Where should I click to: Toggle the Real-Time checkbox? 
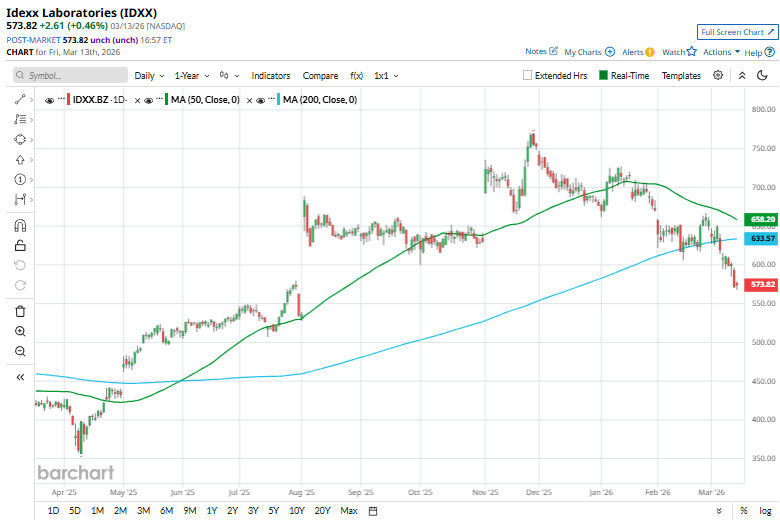coord(604,75)
